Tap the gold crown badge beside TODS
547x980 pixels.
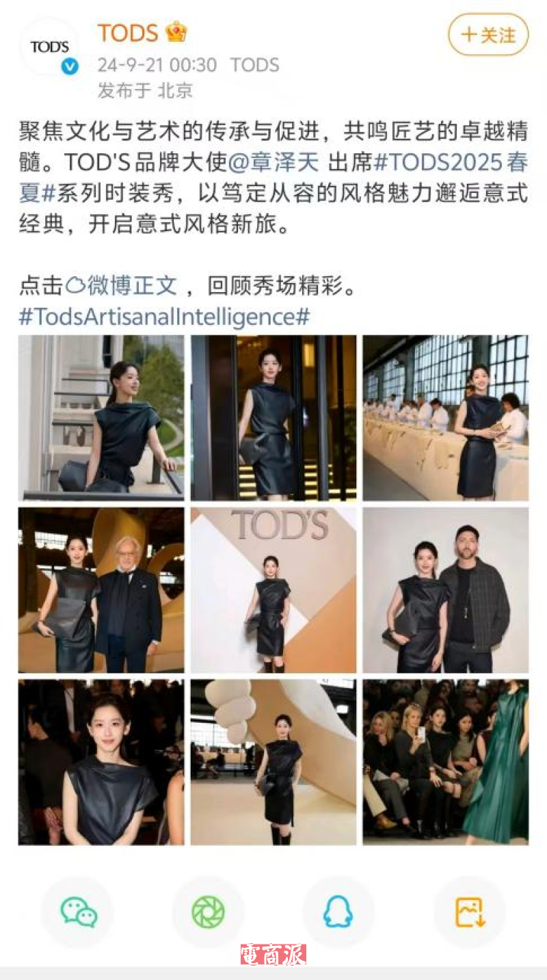click(176, 32)
